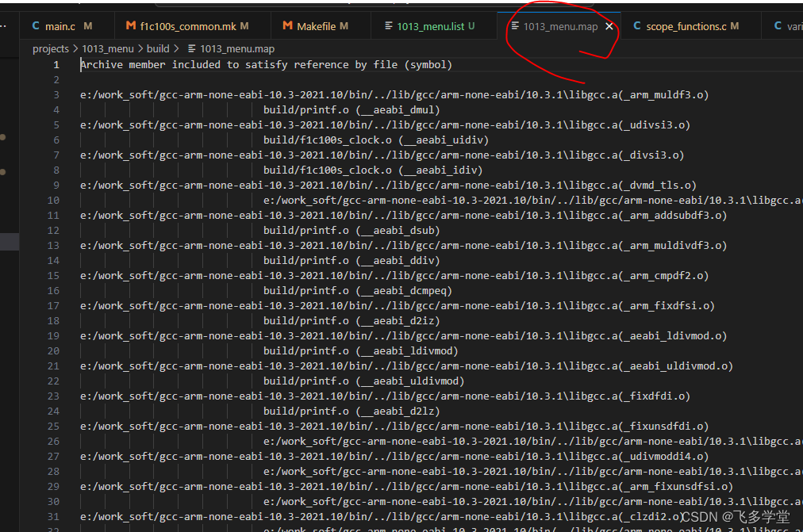The width and height of the screenshot is (803, 532).
Task: Select the scope_functions.c tab
Action: click(688, 26)
